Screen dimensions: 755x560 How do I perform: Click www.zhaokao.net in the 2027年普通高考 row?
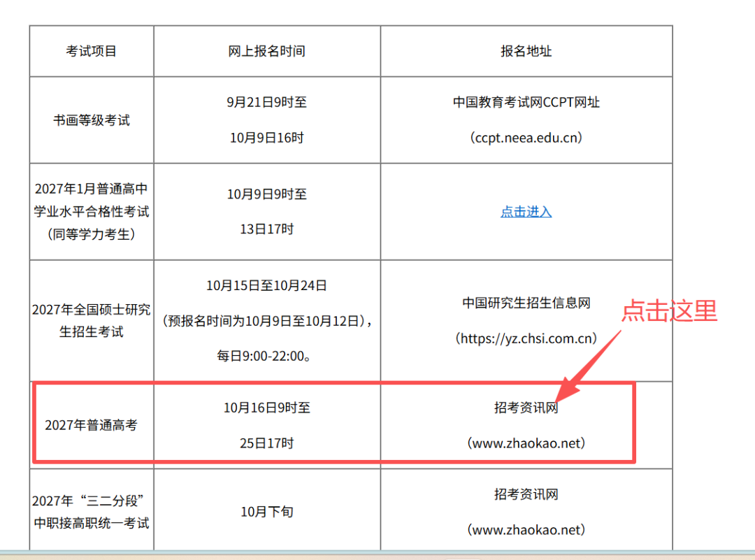[x=526, y=443]
